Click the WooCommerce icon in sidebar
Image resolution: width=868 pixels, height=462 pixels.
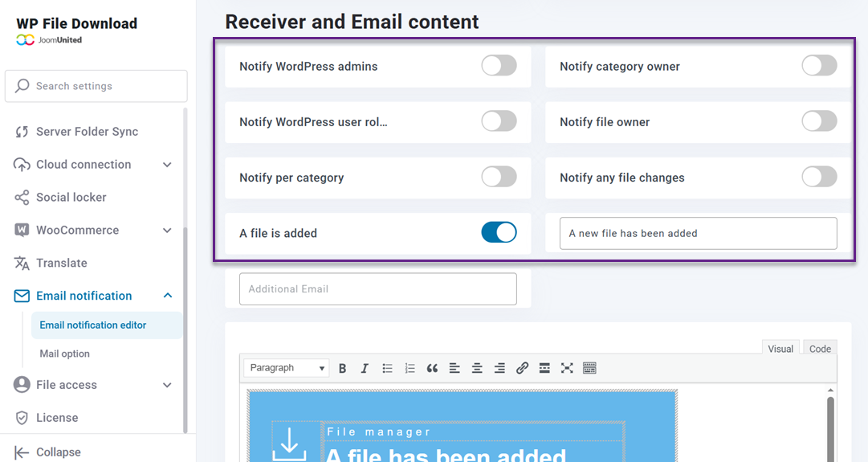(x=22, y=230)
